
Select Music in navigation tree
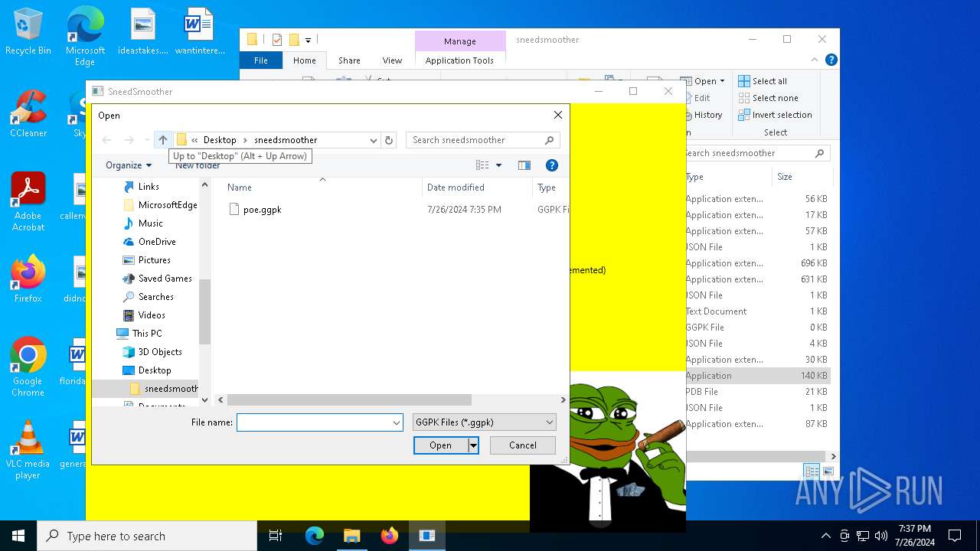150,223
